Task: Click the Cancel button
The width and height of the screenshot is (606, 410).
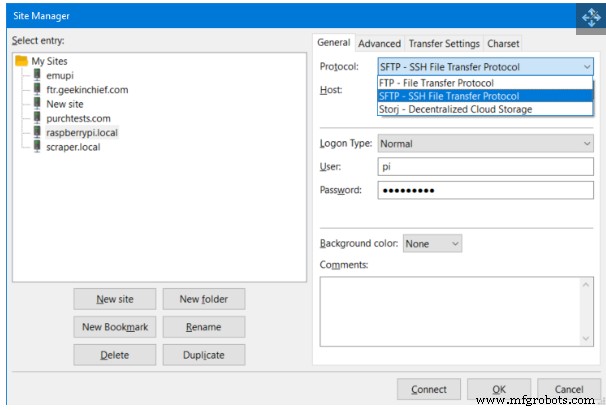Action: 569,389
